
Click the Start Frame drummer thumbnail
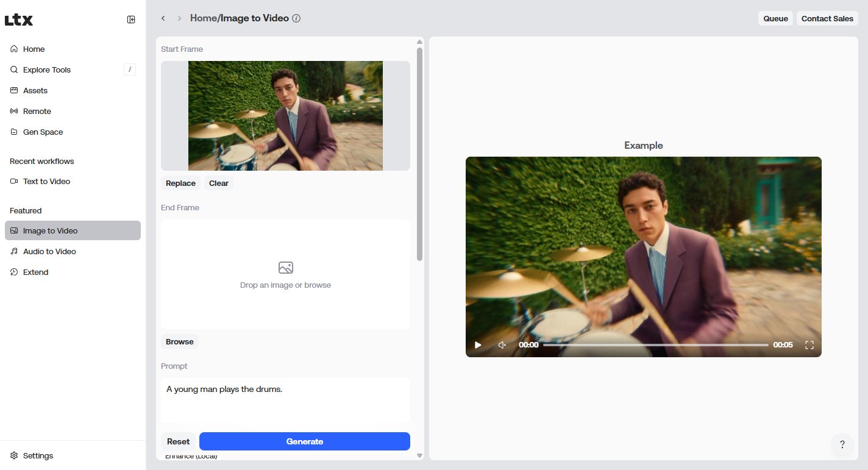(285, 116)
